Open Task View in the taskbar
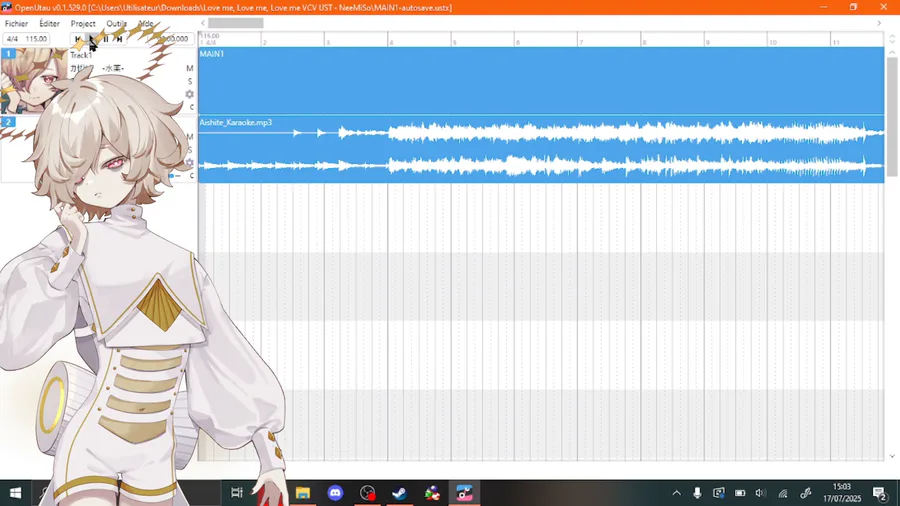Screen dimensions: 900x506 tap(236, 493)
